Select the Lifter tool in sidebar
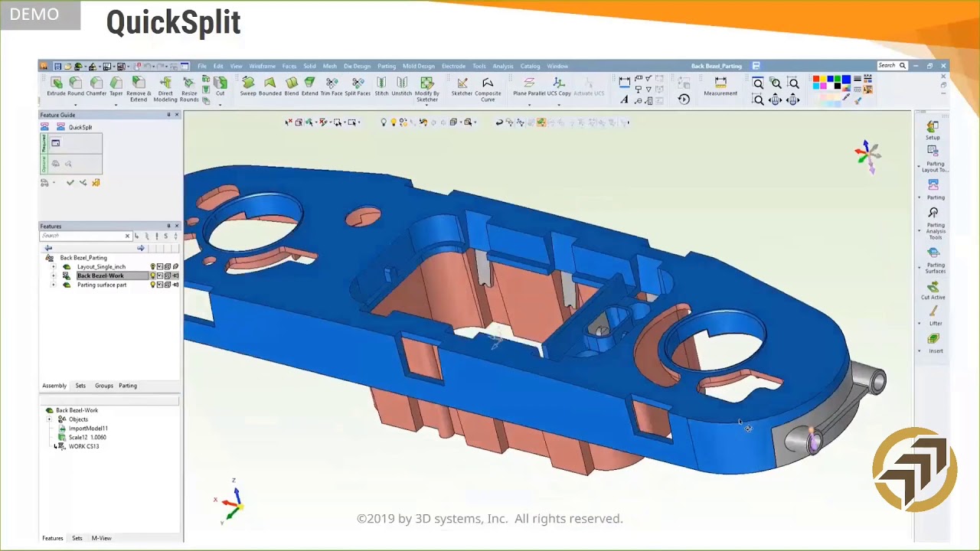The image size is (980, 551). click(934, 316)
